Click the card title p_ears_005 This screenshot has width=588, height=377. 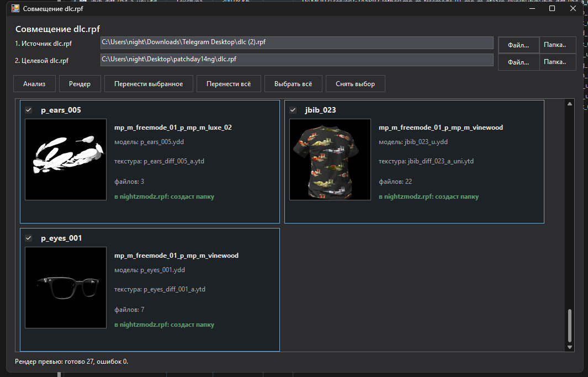click(61, 110)
